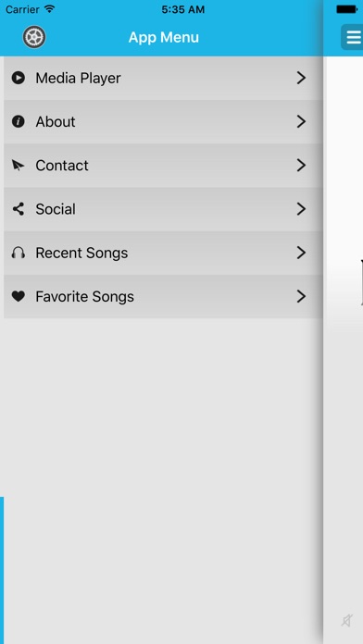Viewport: 363px width, 644px height.
Task: Expand the Social row chevron
Action: tap(301, 209)
